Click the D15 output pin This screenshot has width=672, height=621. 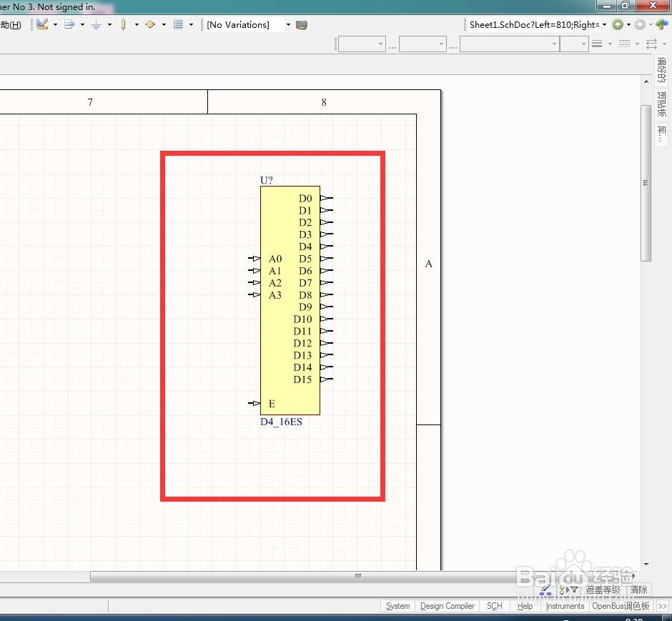click(x=327, y=379)
